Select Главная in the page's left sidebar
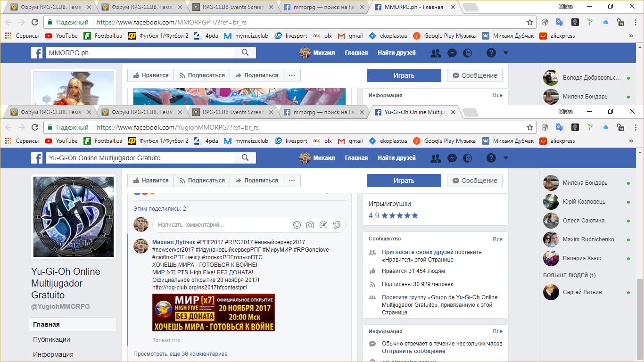This screenshot has width=644, height=362. pyautogui.click(x=73, y=324)
